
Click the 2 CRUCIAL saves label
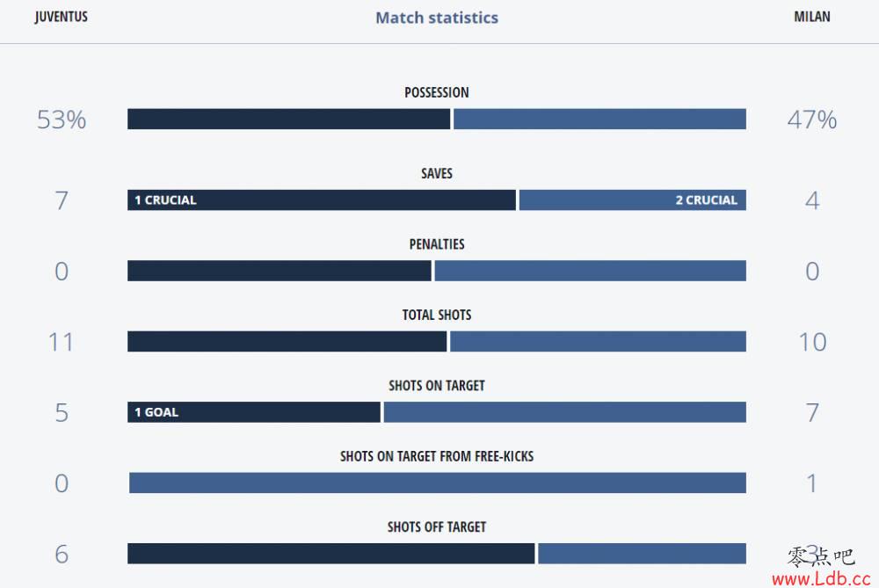707,200
